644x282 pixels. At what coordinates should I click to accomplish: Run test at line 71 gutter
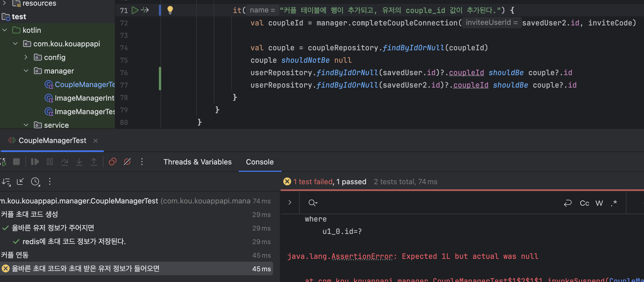pyautogui.click(x=135, y=10)
